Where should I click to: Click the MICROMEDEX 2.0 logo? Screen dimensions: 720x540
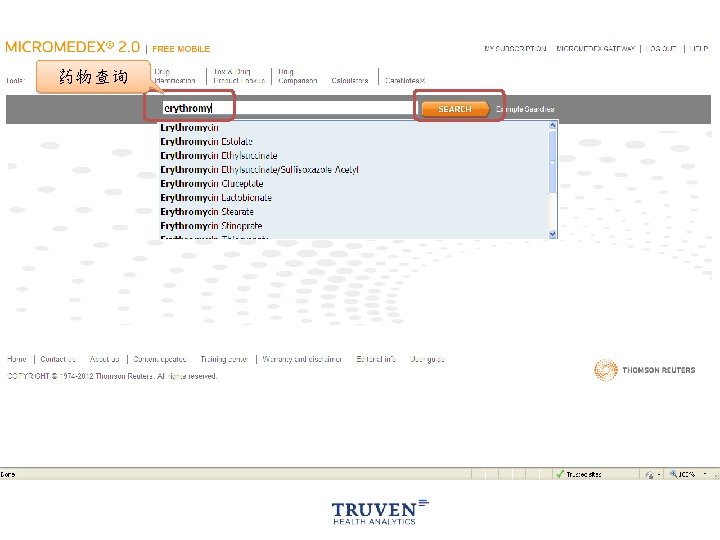coord(73,47)
